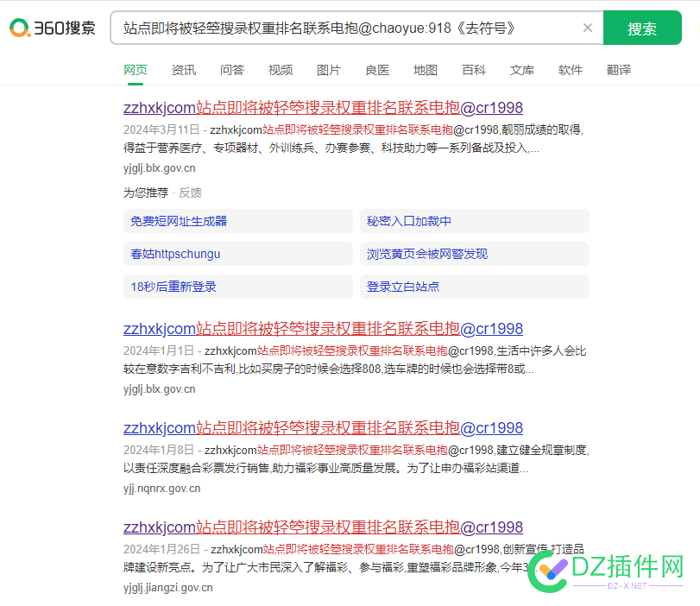
Task: Open the 图片 tab
Action: [329, 70]
